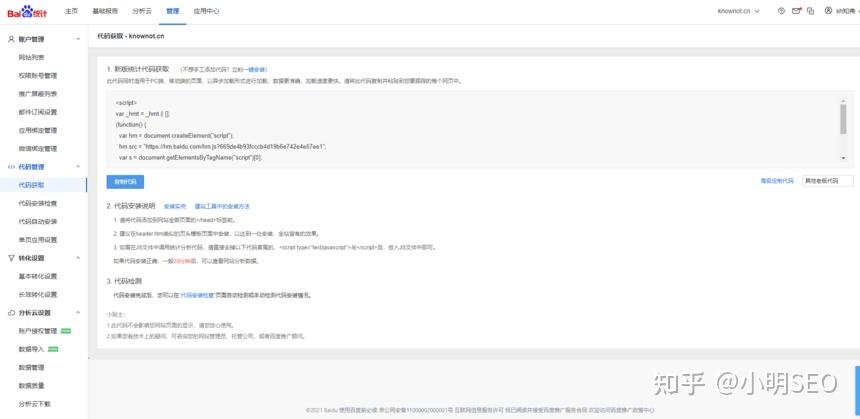Go to the 主页 tab
This screenshot has width=860, height=419.
point(71,11)
